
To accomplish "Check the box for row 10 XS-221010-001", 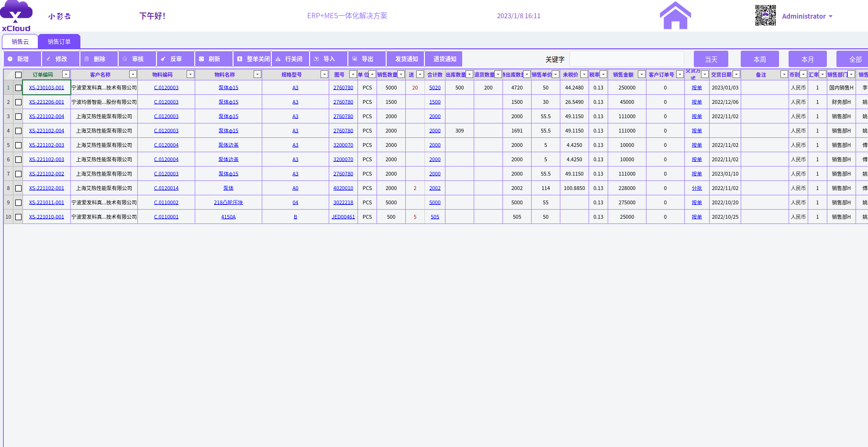I will (x=18, y=217).
